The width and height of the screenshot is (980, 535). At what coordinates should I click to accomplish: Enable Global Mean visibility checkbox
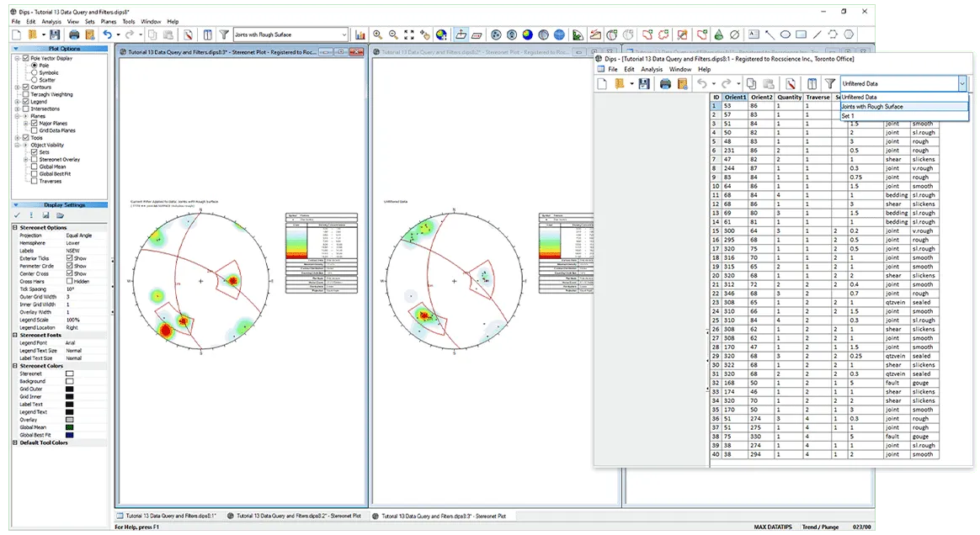point(35,167)
